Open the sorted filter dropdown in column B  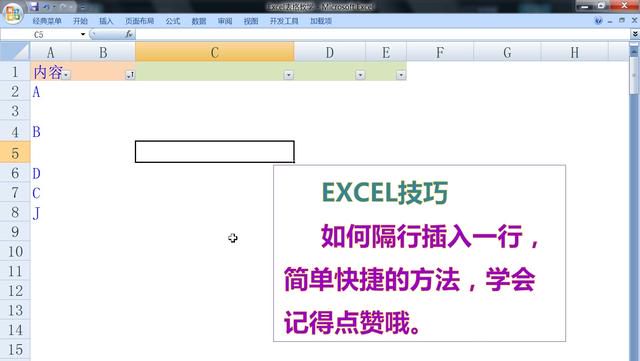pos(130,75)
